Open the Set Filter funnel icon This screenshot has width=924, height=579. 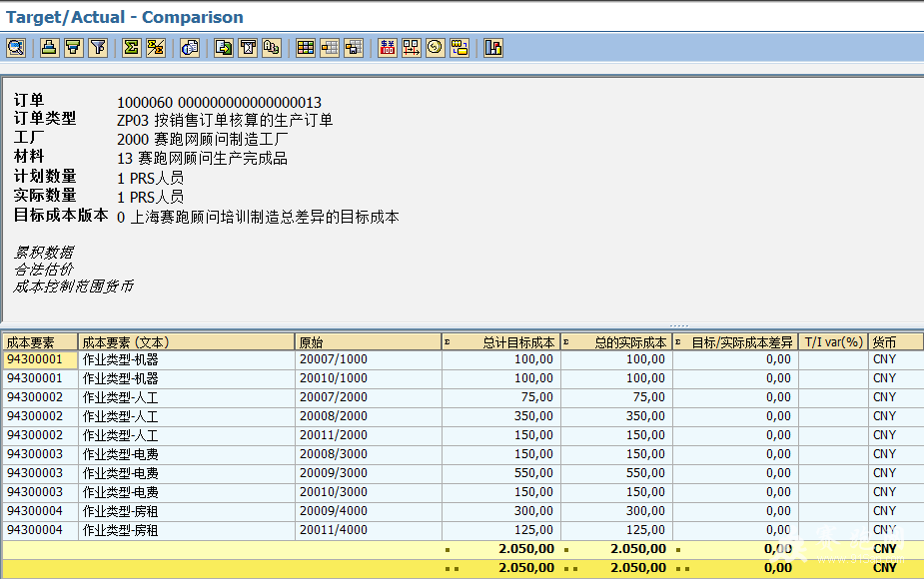(x=99, y=48)
